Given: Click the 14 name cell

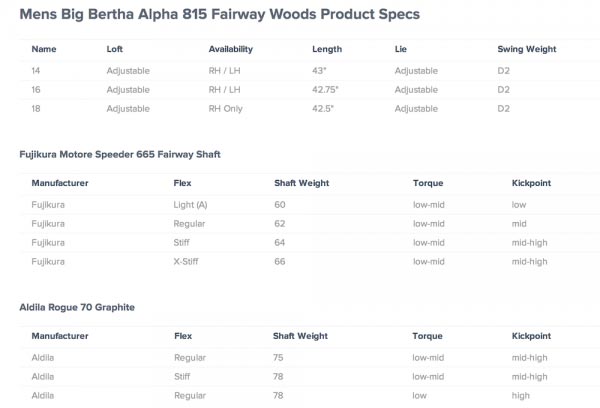Looking at the screenshot, I should (x=36, y=70).
